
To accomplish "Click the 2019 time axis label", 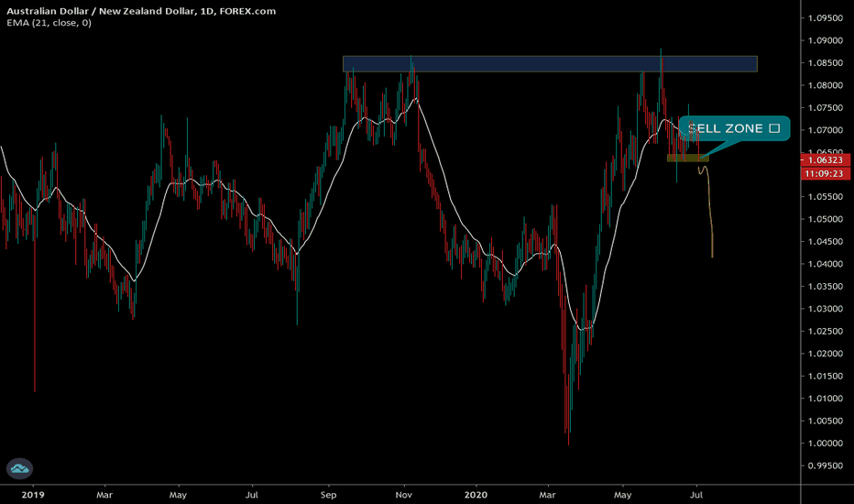I will (x=33, y=495).
